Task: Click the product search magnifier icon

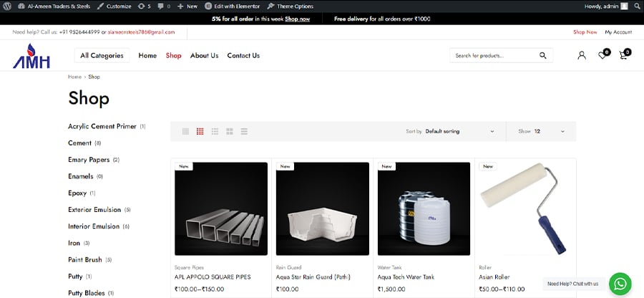Action: 544,55
